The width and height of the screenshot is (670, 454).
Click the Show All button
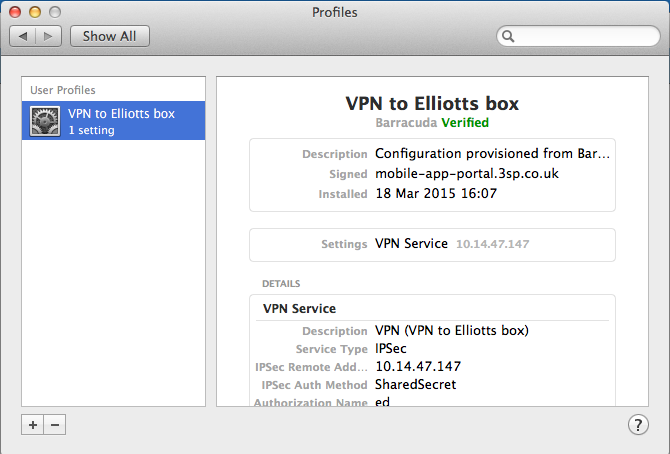tap(110, 36)
